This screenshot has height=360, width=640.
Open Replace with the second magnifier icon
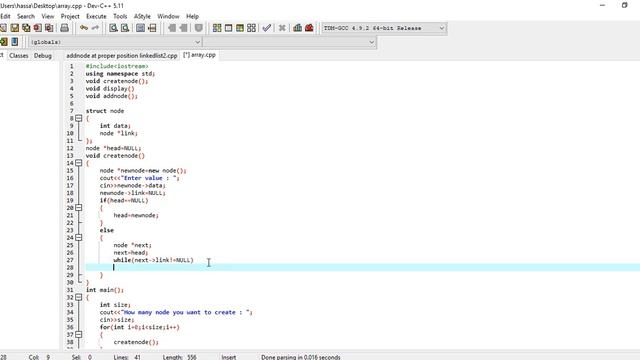(125, 28)
